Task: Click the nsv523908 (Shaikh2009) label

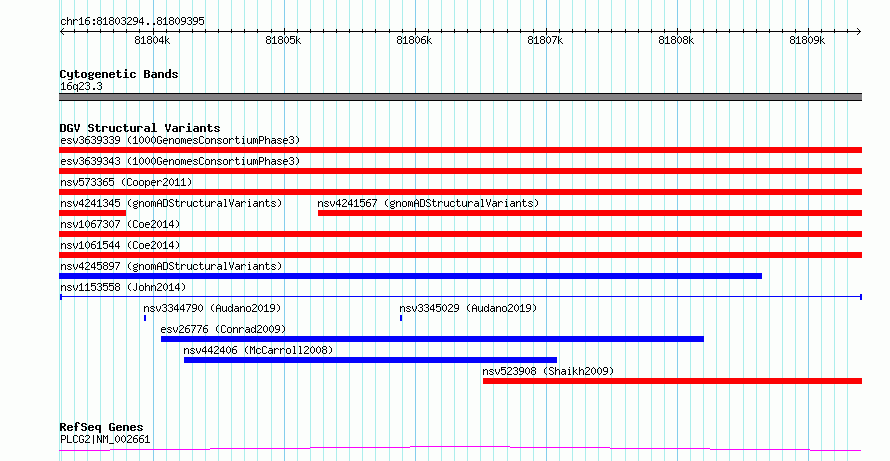Action: [548, 371]
